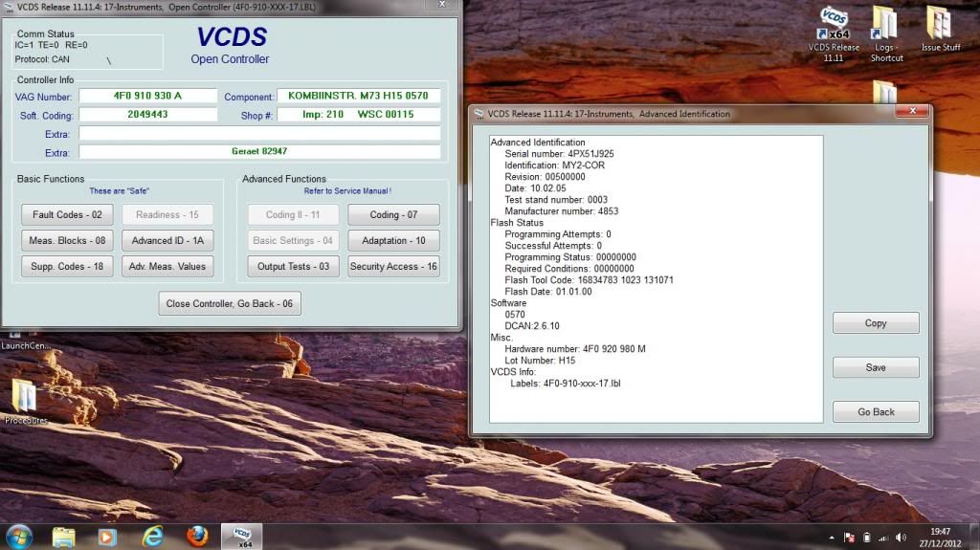Click the Soft. Coding field 2049443

click(147, 115)
